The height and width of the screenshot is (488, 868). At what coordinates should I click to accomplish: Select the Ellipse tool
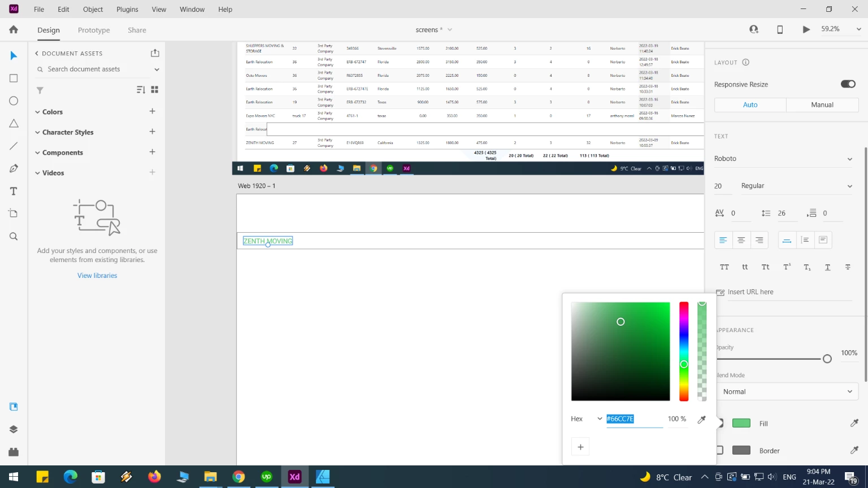(14, 101)
